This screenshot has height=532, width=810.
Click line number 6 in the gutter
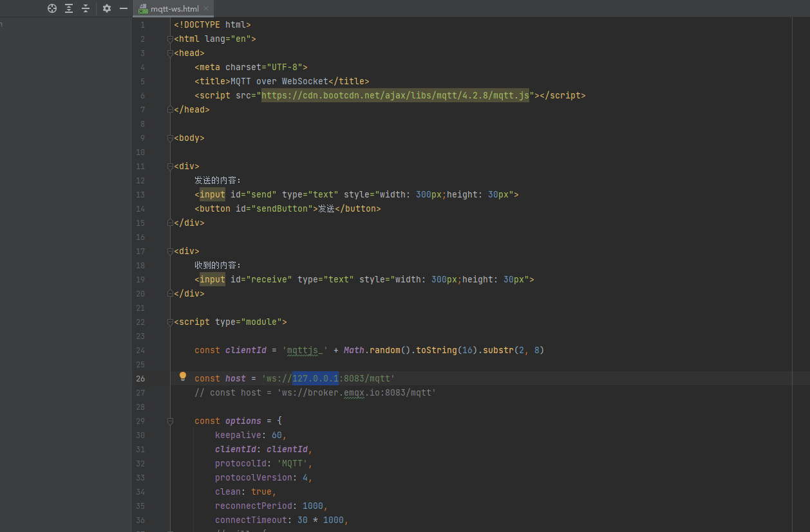pyautogui.click(x=142, y=95)
